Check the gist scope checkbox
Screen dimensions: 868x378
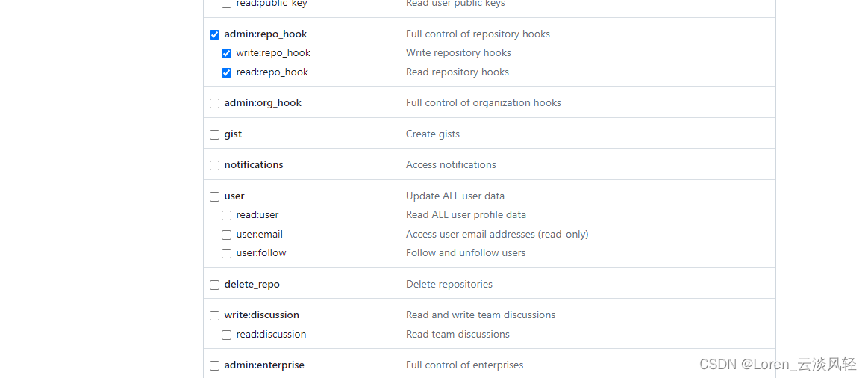pyautogui.click(x=215, y=134)
